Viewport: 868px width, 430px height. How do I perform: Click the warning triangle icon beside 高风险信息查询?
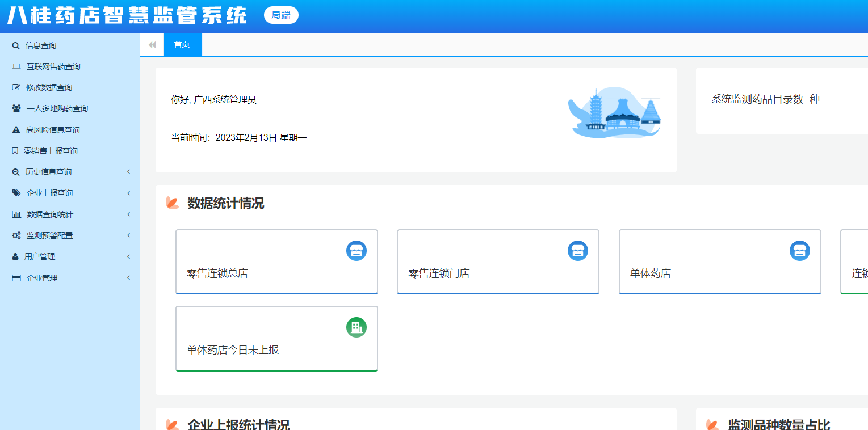[16, 130]
